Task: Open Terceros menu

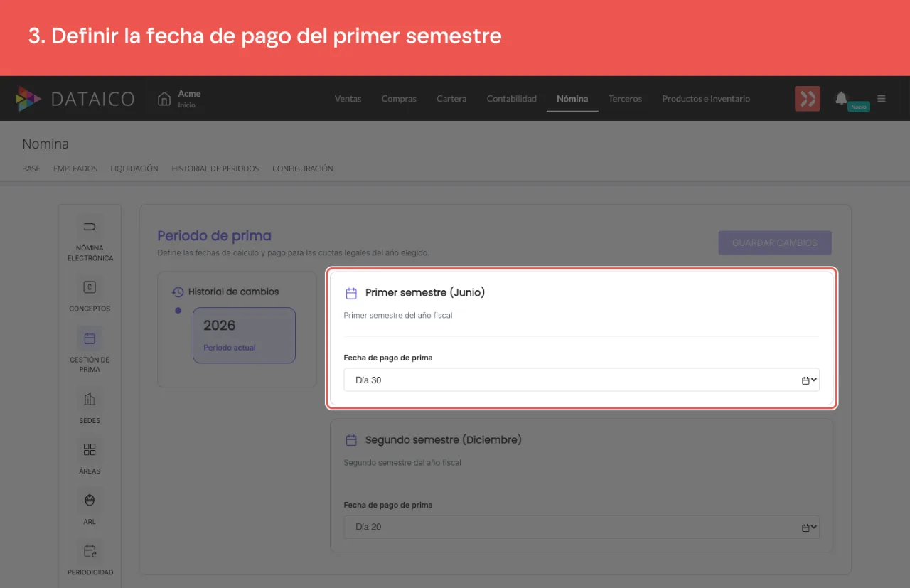Action: pos(625,99)
